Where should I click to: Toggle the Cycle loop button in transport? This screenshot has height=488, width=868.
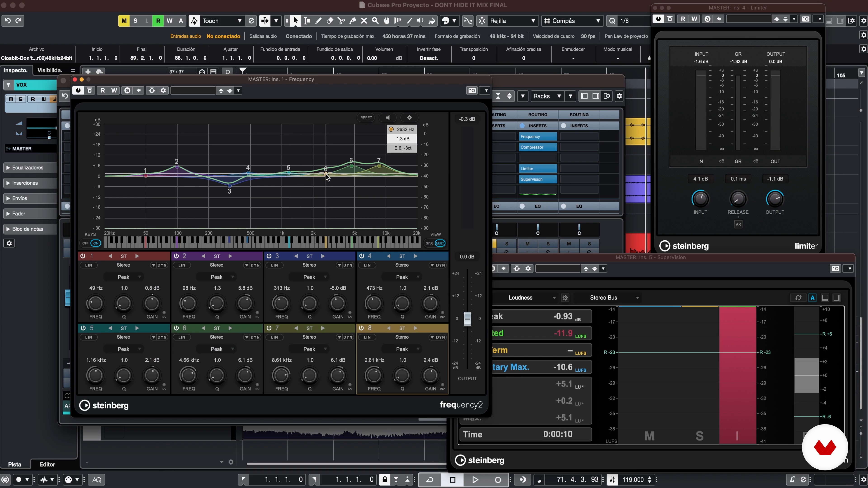point(430,480)
